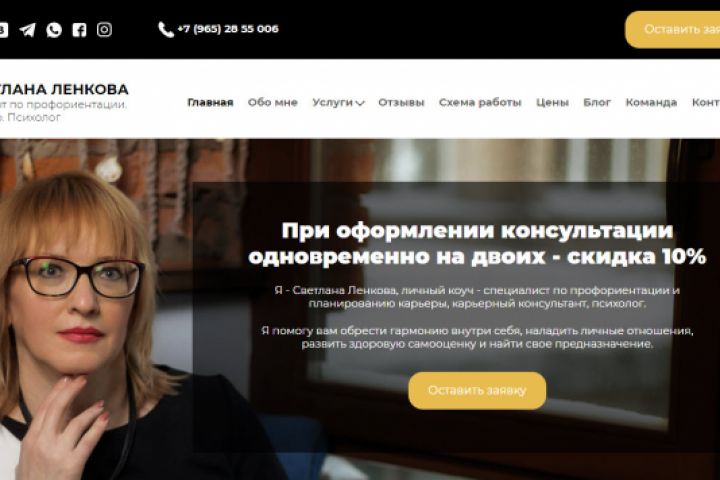Call the number +7 (965) 28 55 006
This screenshot has height=480, width=720.
tap(228, 29)
